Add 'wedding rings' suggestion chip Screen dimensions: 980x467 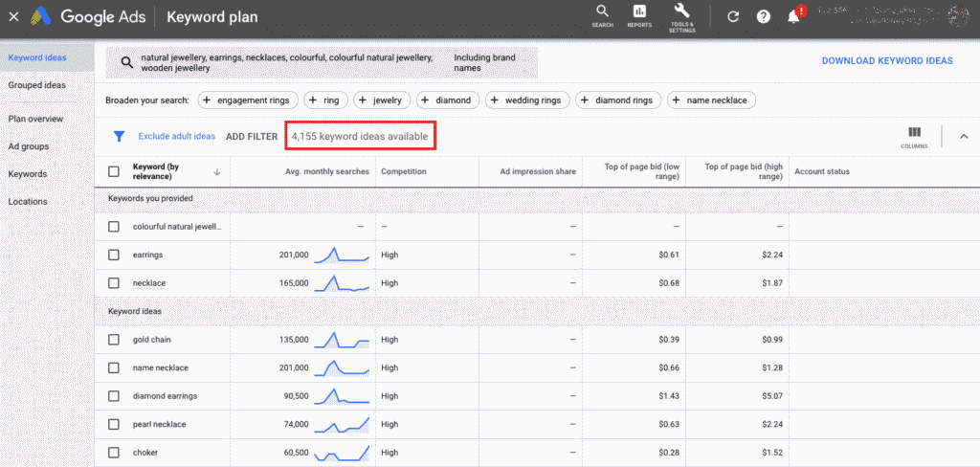[527, 100]
